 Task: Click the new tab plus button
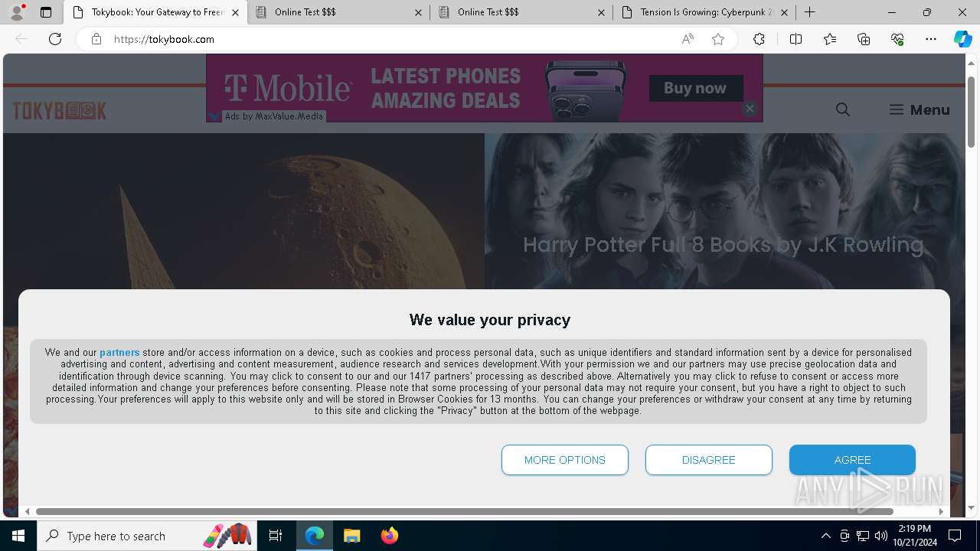pos(809,12)
